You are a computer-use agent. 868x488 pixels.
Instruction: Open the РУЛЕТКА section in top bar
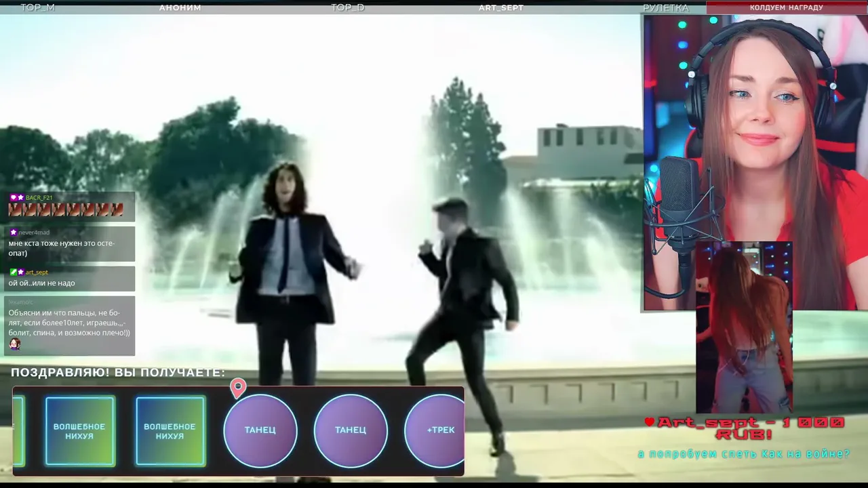(x=666, y=7)
